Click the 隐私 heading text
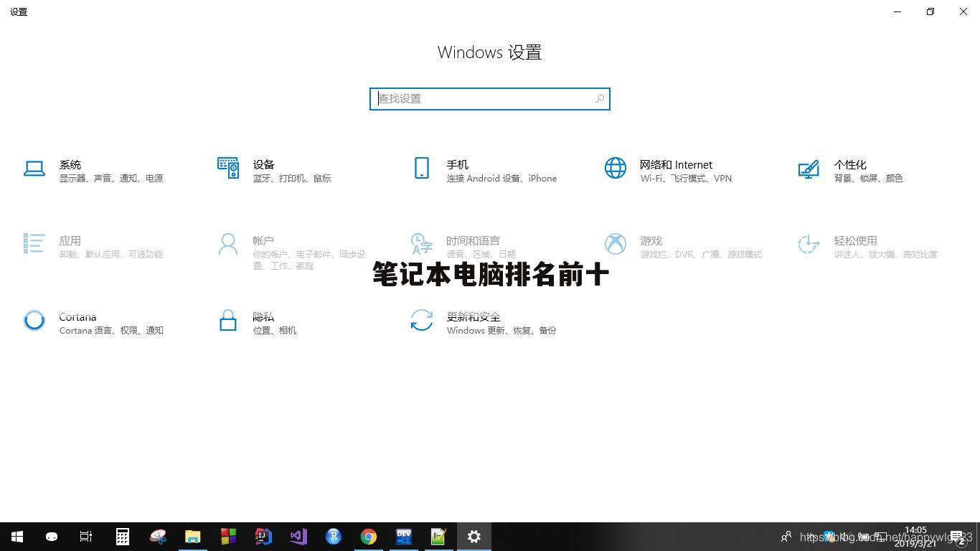This screenshot has width=980, height=551. (x=263, y=317)
